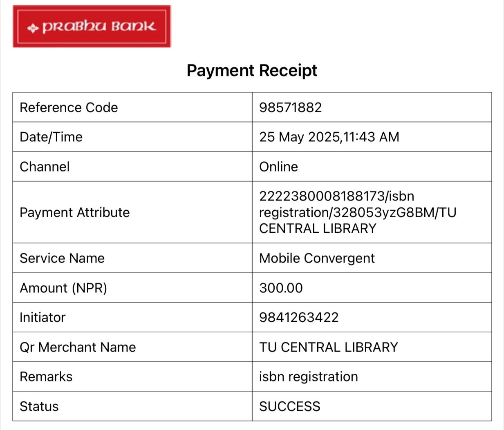Click the Payment Receipt heading
Screen dimensions: 504x430
[252, 71]
